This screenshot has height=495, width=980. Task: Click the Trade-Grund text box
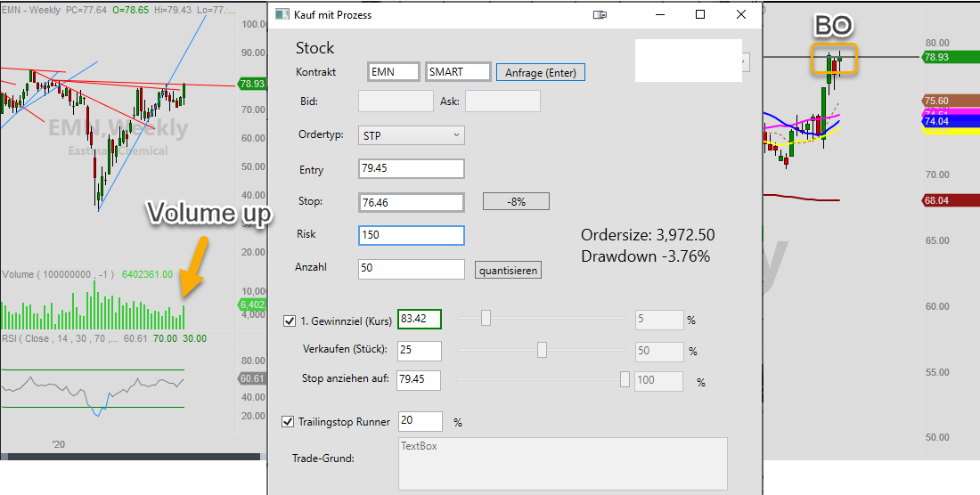pyautogui.click(x=562, y=463)
